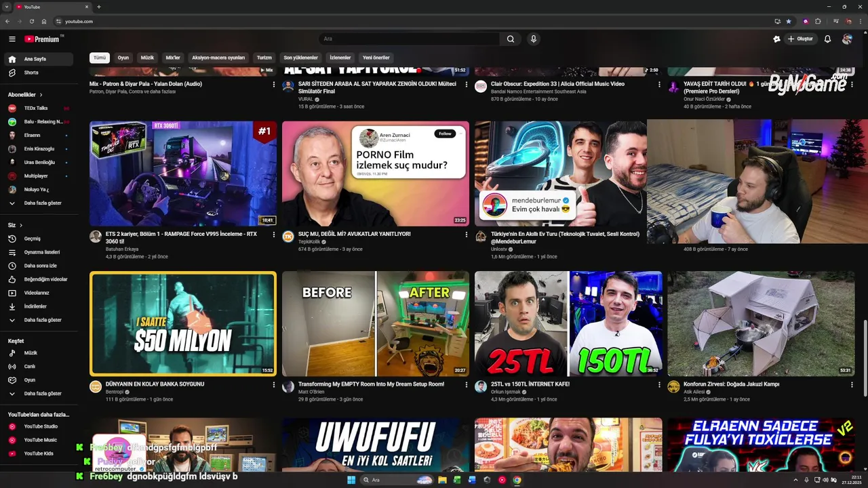Image resolution: width=868 pixels, height=488 pixels.
Task: Click the Oluştur create button
Action: pos(800,39)
